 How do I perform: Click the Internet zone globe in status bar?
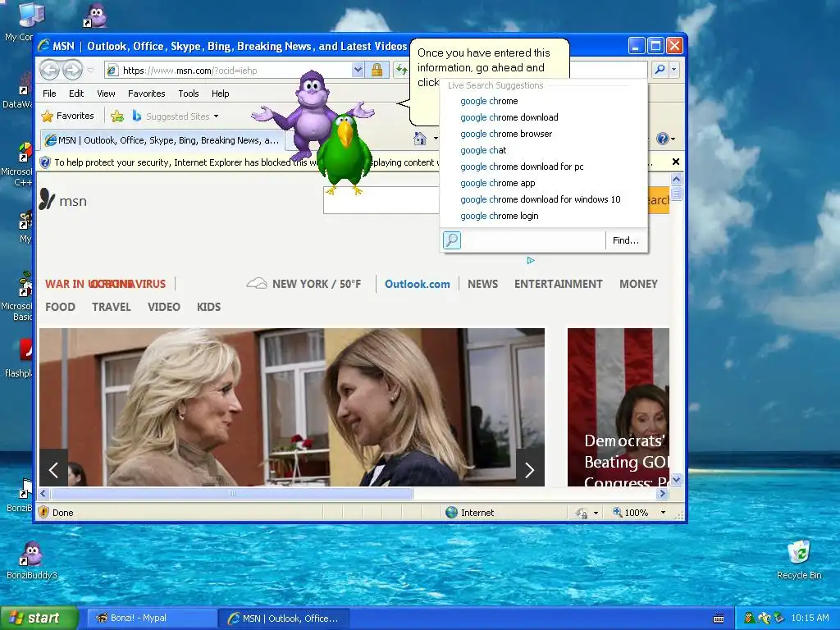(452, 513)
